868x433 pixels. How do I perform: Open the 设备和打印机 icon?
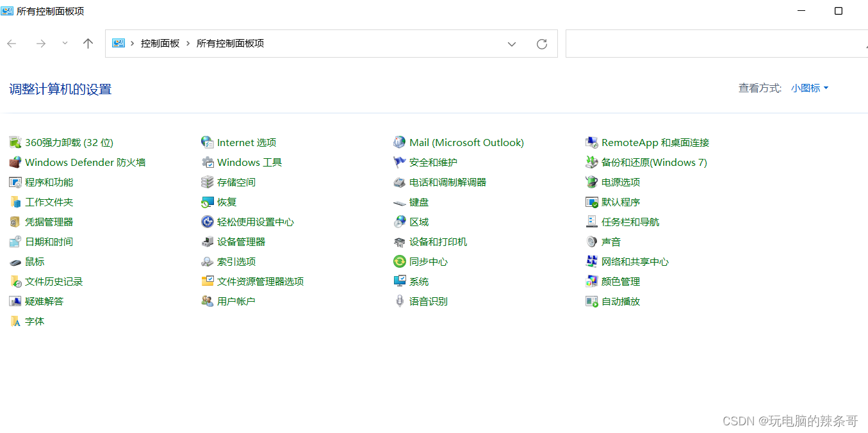click(400, 241)
